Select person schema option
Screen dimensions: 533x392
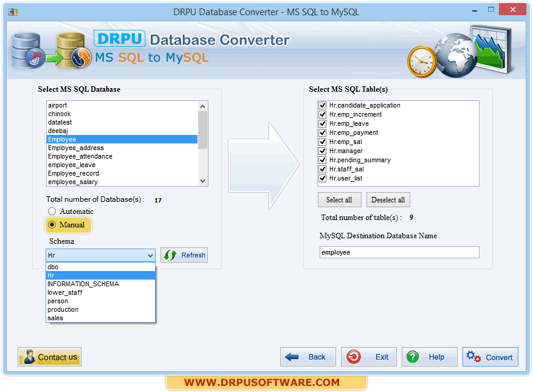[101, 301]
